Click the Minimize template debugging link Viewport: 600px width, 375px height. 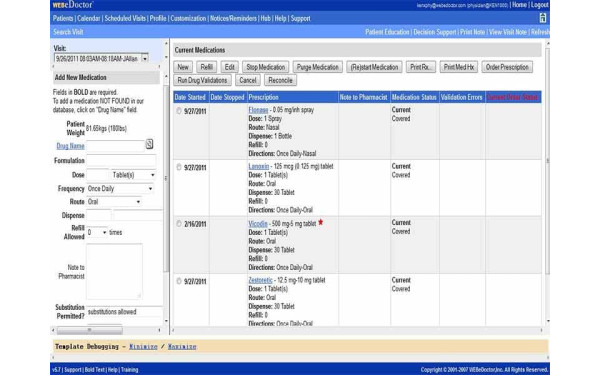(143, 347)
